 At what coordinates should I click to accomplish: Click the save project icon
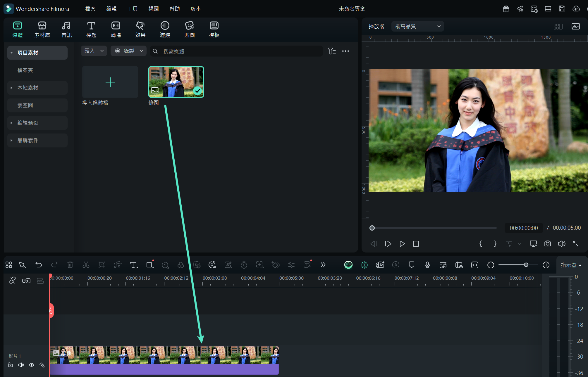click(x=562, y=9)
